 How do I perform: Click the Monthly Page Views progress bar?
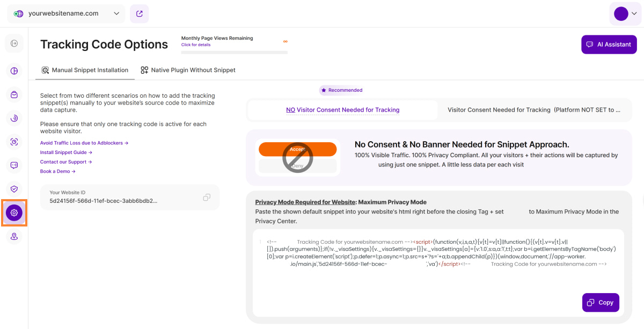[x=234, y=52]
